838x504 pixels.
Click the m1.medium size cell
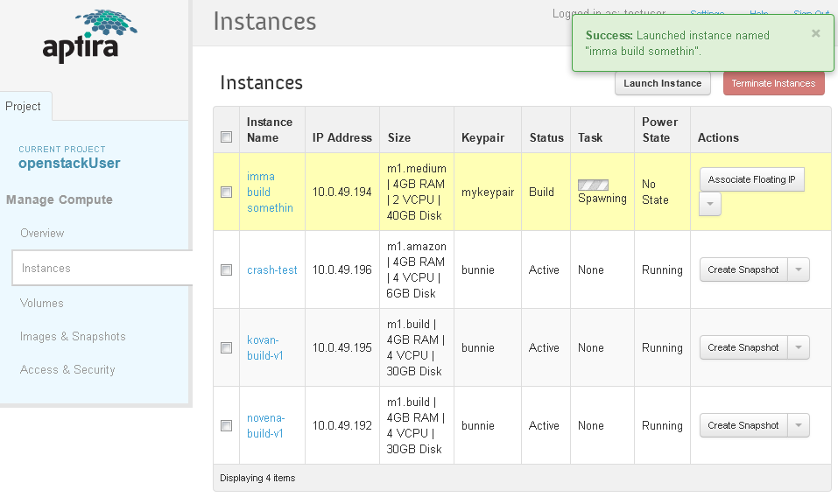click(416, 192)
